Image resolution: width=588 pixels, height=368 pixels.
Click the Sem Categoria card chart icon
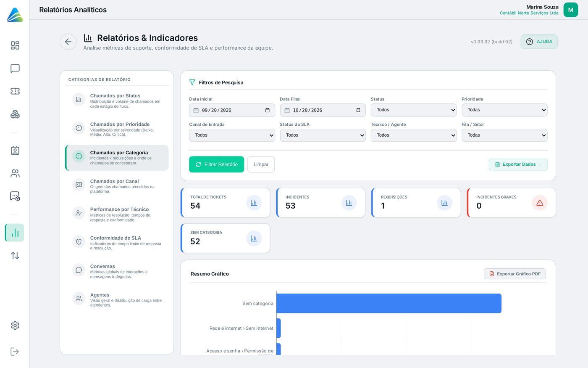coord(254,238)
